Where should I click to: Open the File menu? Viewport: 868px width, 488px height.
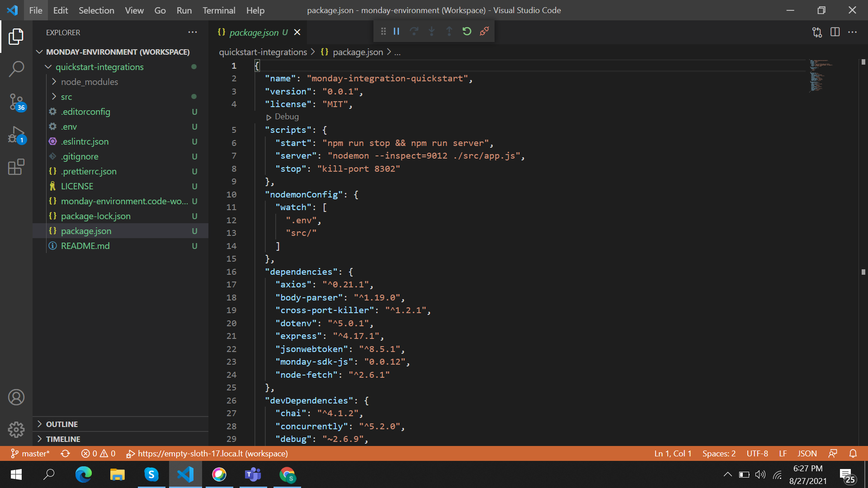pos(36,10)
